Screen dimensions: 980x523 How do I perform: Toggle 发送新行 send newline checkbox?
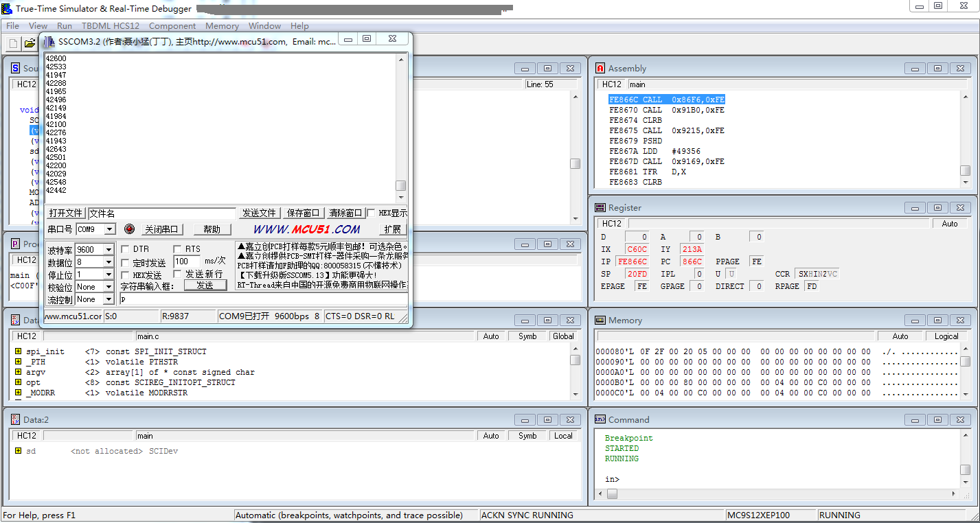tap(177, 274)
